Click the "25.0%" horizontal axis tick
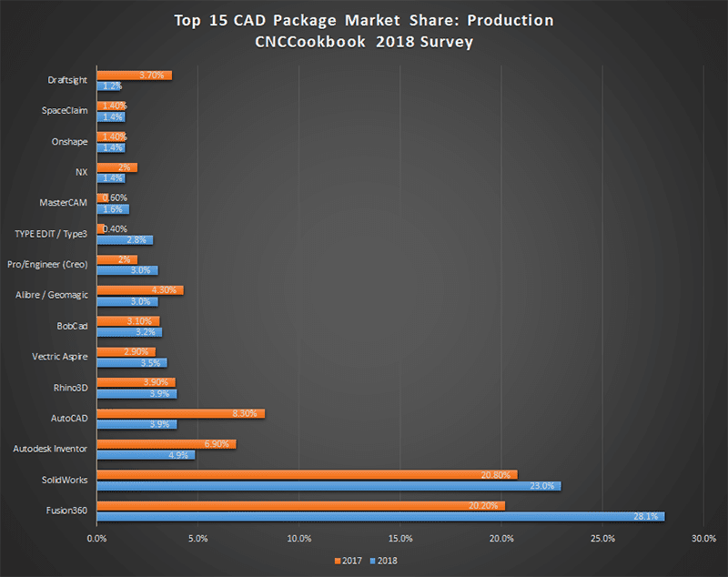The image size is (728, 577). click(x=602, y=539)
